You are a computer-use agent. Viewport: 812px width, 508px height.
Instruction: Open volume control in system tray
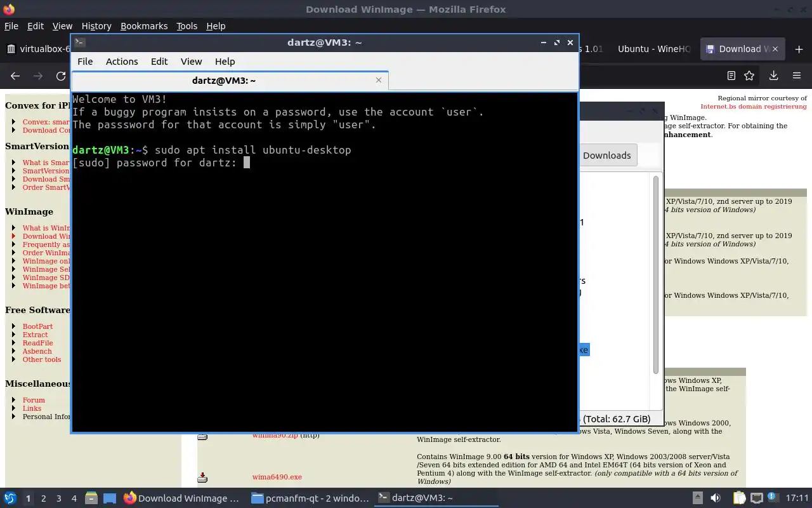point(716,498)
